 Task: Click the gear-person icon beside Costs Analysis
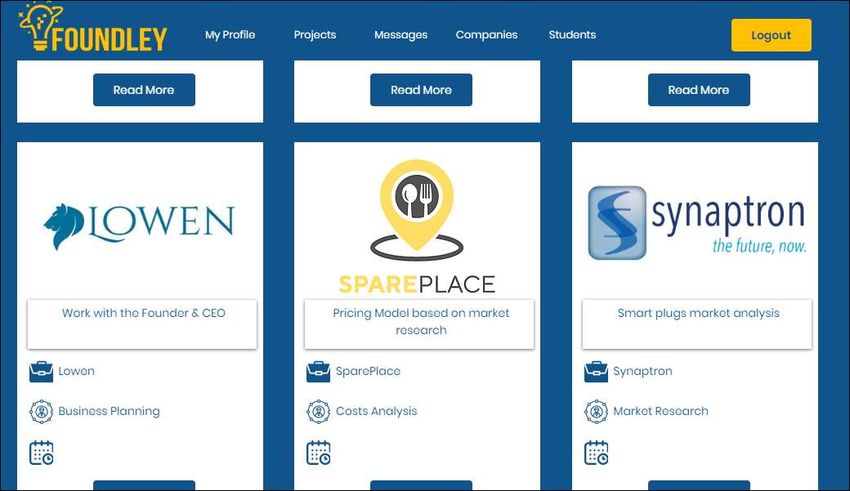point(318,411)
